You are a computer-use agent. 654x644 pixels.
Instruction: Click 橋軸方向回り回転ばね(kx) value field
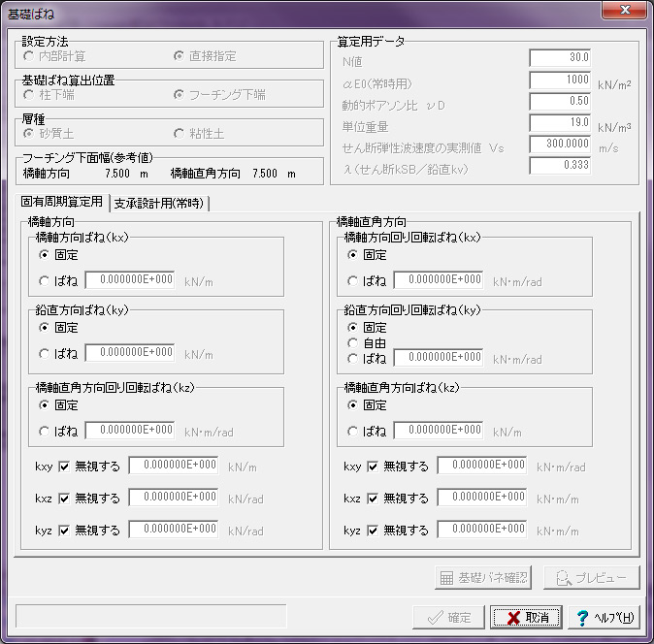tap(439, 279)
